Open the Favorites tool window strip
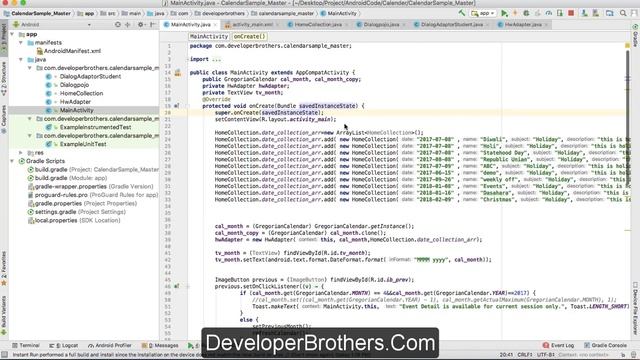This screenshot has width=640, height=360. click(x=4, y=269)
